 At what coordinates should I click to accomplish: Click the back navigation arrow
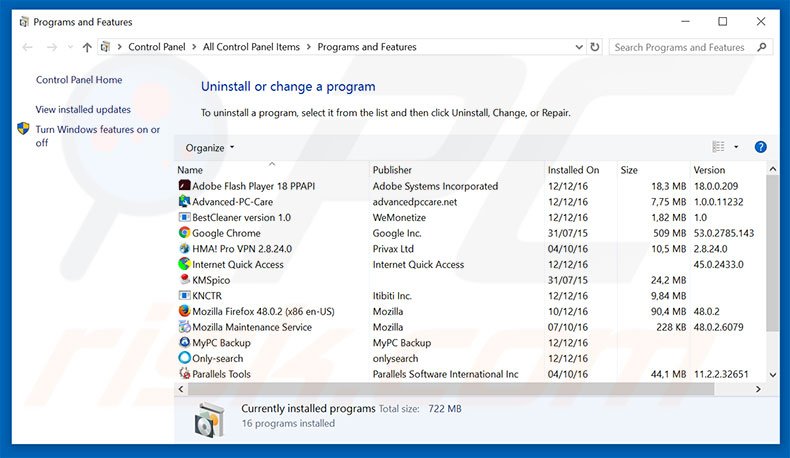[x=27, y=47]
